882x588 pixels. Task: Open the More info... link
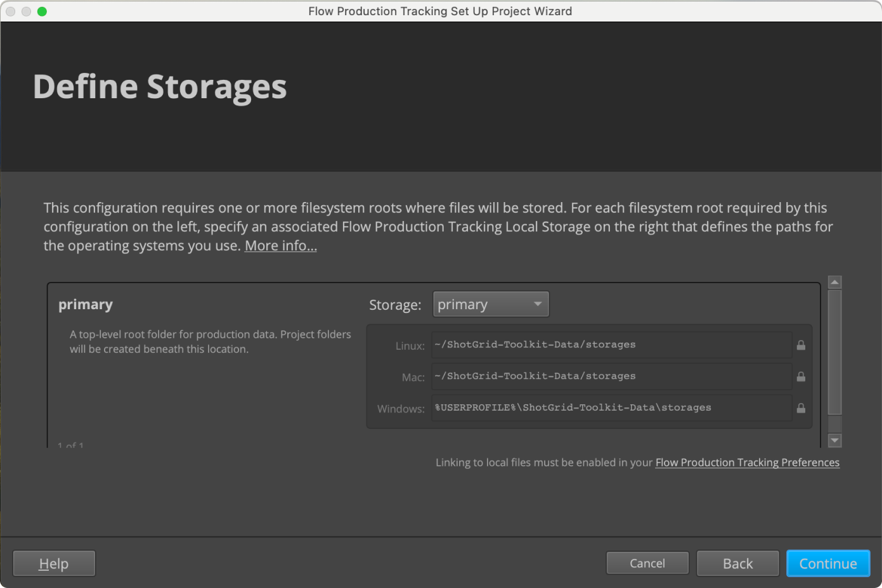pos(281,246)
